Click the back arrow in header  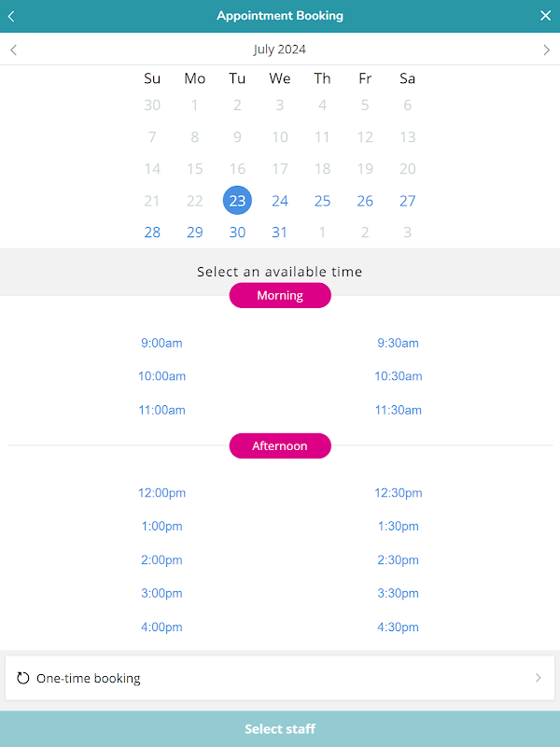11,16
